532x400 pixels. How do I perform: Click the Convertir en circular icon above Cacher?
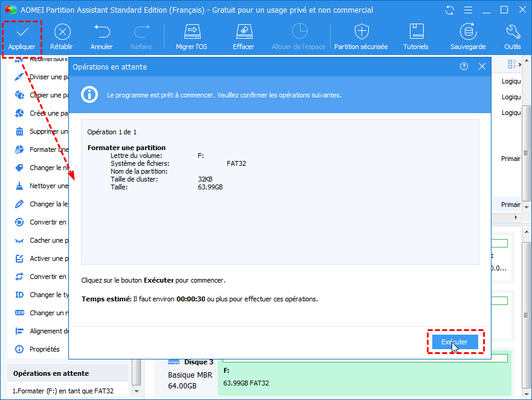(19, 222)
